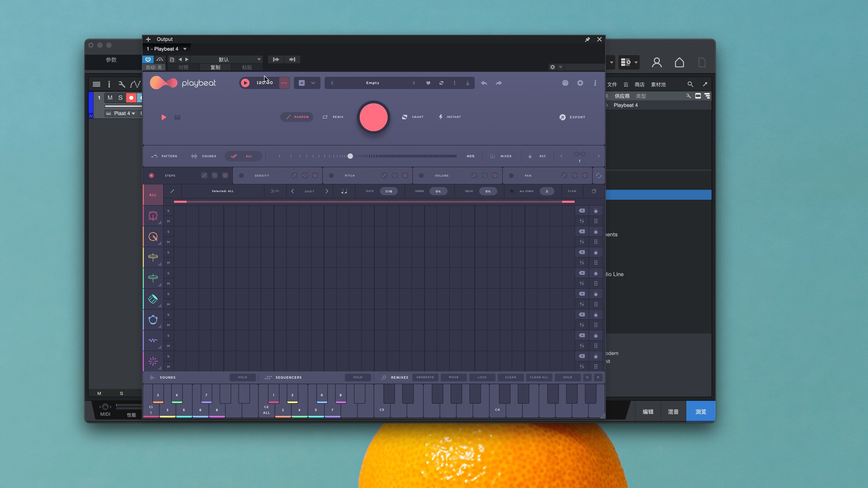Switch to the Steps tab
The image size is (868, 488).
point(170,176)
